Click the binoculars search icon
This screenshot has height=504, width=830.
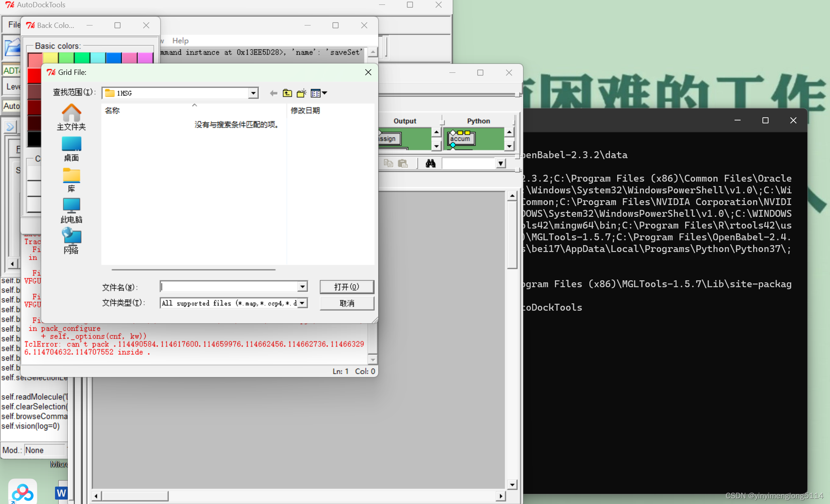pos(430,163)
